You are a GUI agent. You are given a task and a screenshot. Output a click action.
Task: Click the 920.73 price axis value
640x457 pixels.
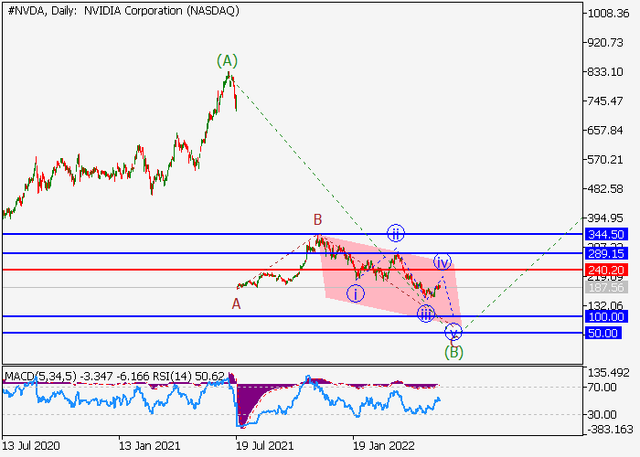pos(606,42)
